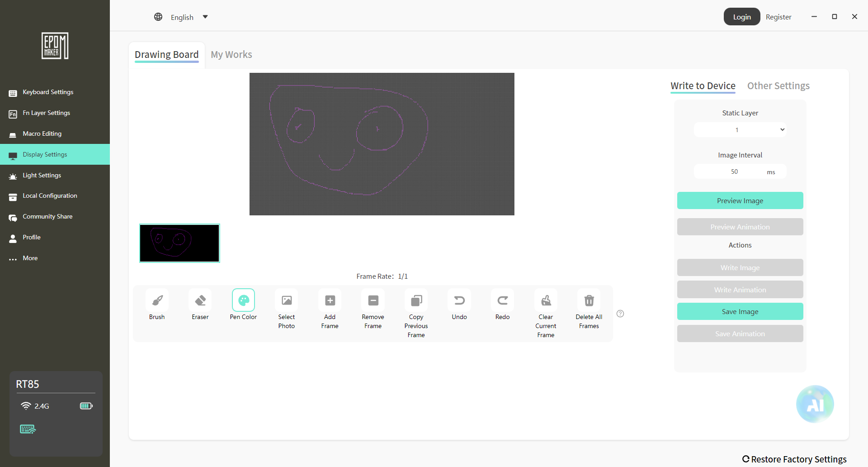868x467 pixels.
Task: Click the Frame Rate 1/1 label
Action: tap(382, 276)
